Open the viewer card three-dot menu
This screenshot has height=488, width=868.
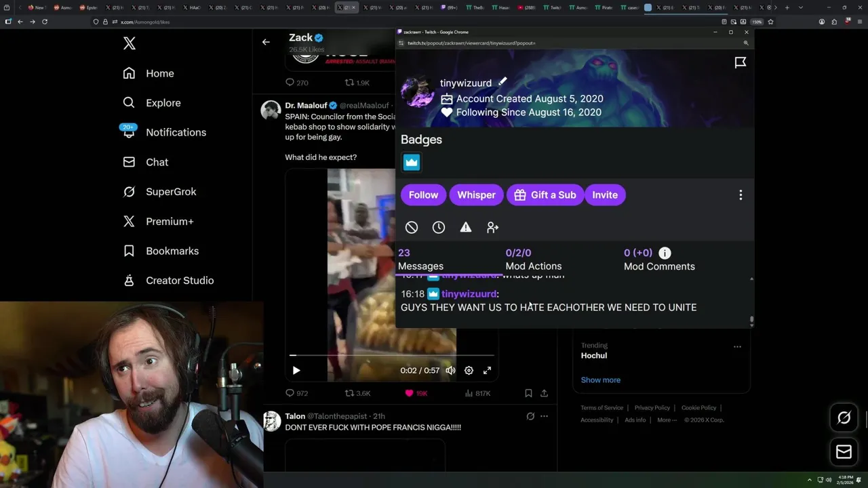click(741, 195)
